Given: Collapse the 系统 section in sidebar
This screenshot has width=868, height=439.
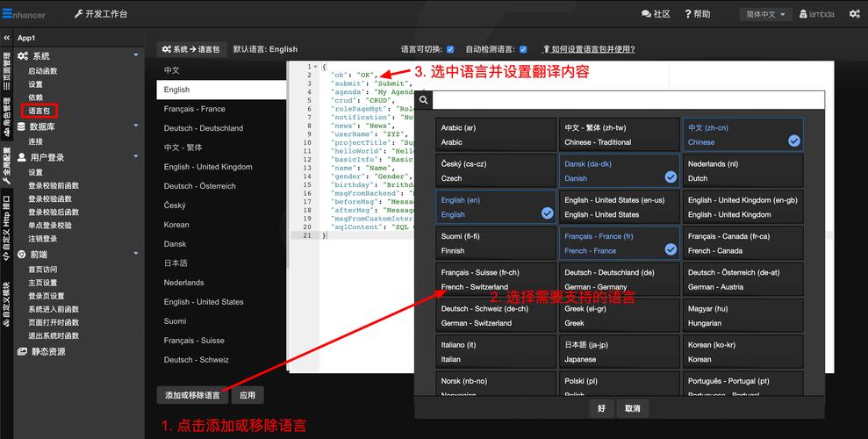Looking at the screenshot, I should [x=136, y=55].
